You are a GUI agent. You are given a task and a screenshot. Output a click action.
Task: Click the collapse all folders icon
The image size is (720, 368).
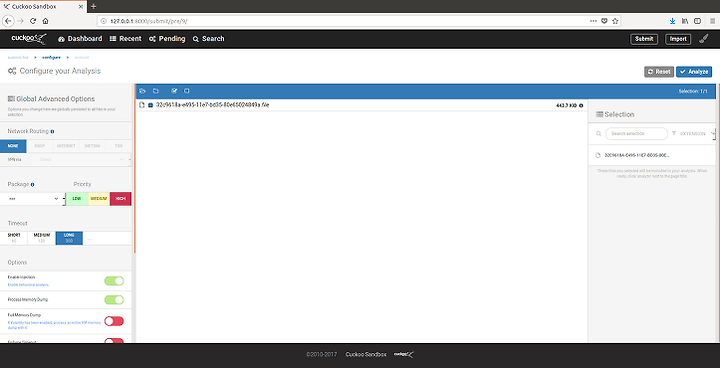[x=156, y=91]
